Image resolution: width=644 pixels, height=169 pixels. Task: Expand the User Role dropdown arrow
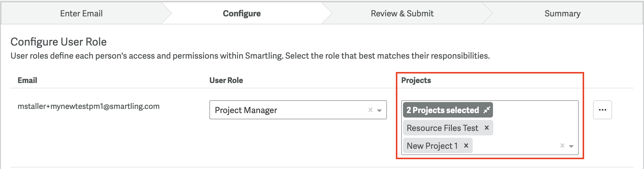(379, 110)
